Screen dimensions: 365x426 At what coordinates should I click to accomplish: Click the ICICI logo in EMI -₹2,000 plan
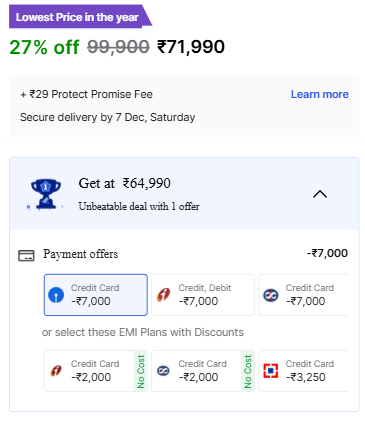[56, 371]
